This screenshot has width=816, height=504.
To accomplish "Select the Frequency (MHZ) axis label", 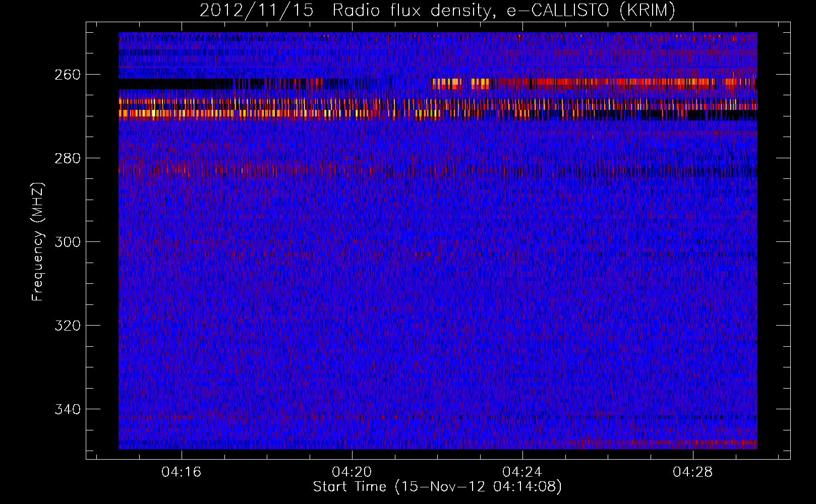I will pos(38,241).
